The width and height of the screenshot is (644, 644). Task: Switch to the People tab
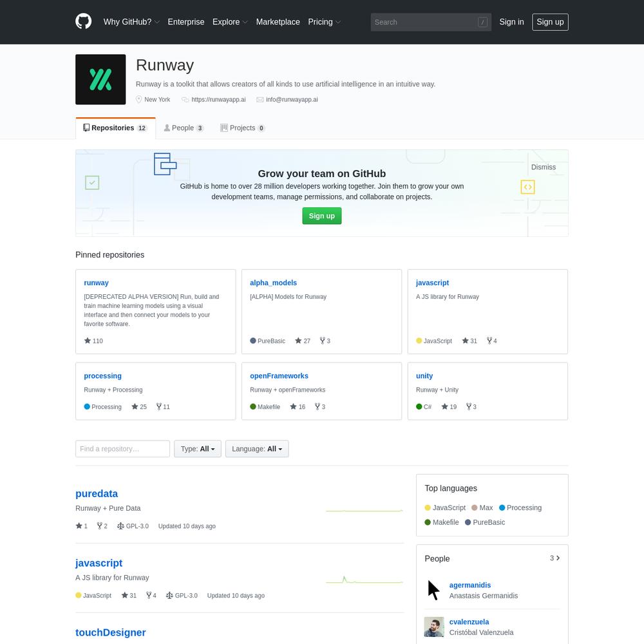point(184,128)
